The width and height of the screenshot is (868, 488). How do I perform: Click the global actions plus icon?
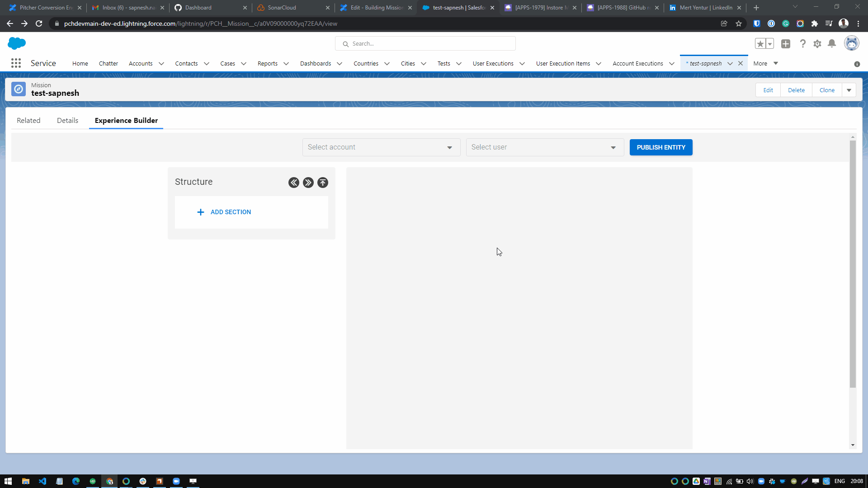click(x=786, y=44)
